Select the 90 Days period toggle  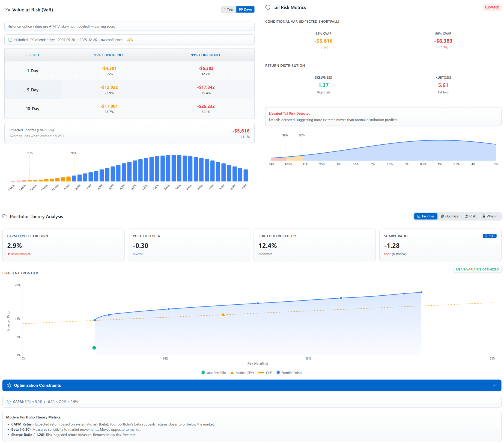pos(245,9)
